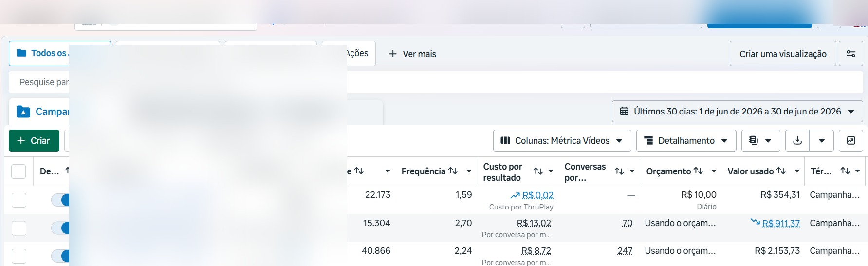Viewport: 868px width, 266px height.
Task: Click the green Criar button
Action: click(x=34, y=140)
